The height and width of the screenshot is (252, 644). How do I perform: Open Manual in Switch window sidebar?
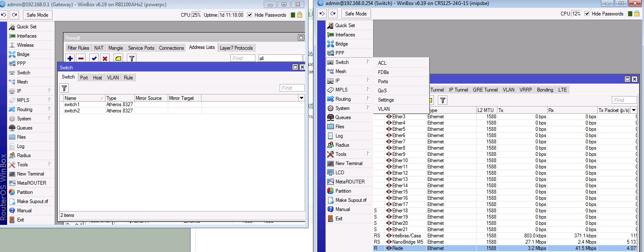click(343, 209)
